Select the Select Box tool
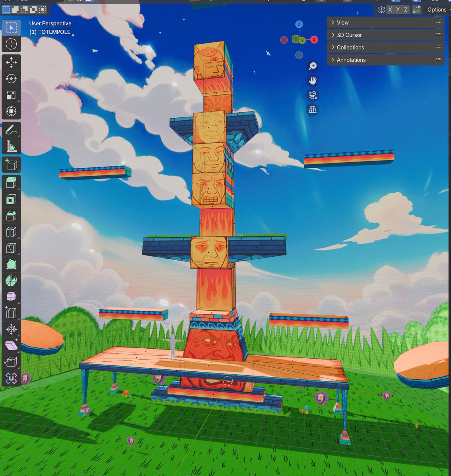Viewport: 451px width, 476px height. click(11, 27)
